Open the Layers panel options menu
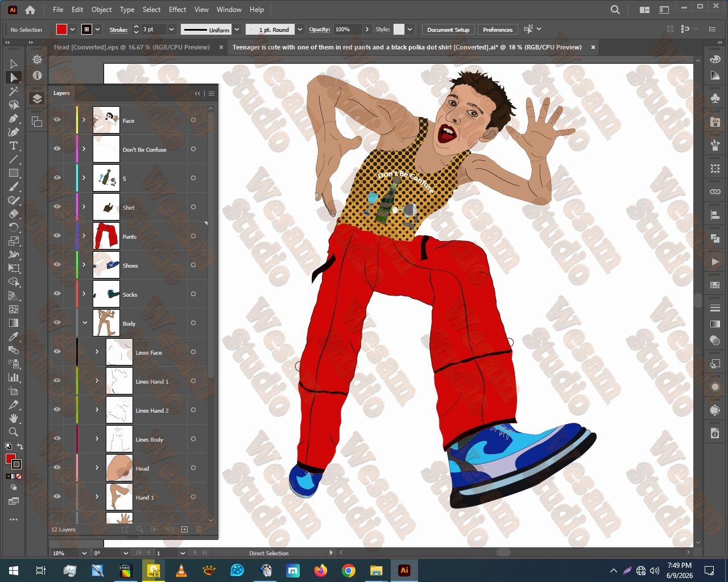Screen dimensions: 728x582 [x=212, y=93]
